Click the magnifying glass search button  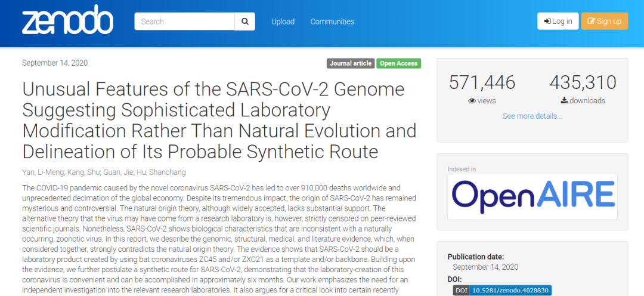244,21
